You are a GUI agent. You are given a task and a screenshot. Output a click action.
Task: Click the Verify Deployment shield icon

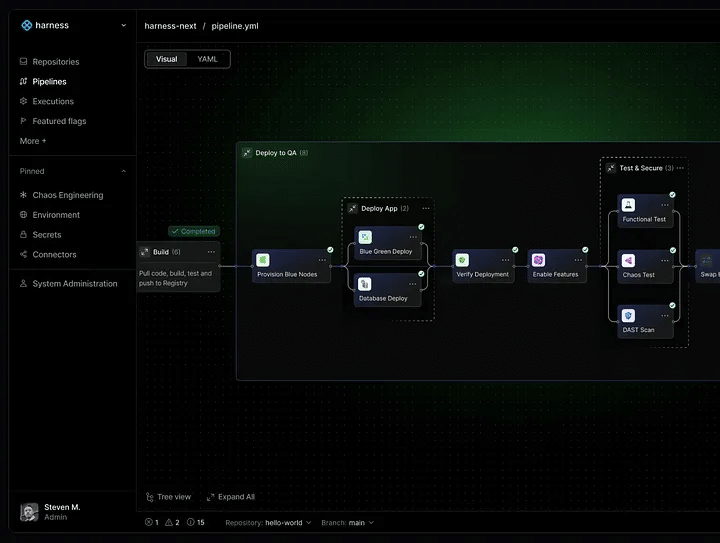point(462,260)
